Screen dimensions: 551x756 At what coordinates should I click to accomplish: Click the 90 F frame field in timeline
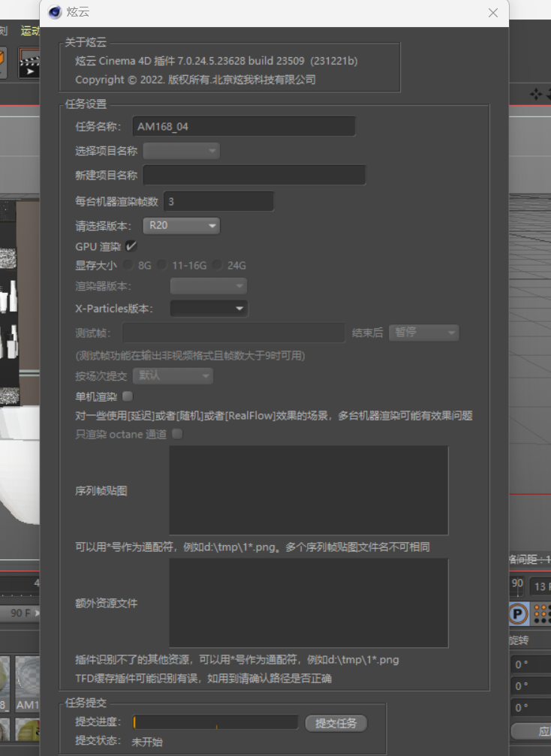point(20,613)
